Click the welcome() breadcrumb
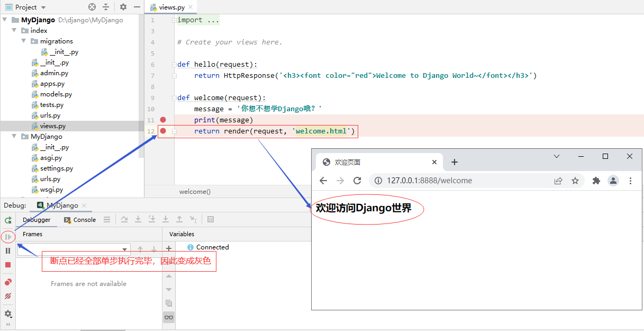 pyautogui.click(x=195, y=192)
